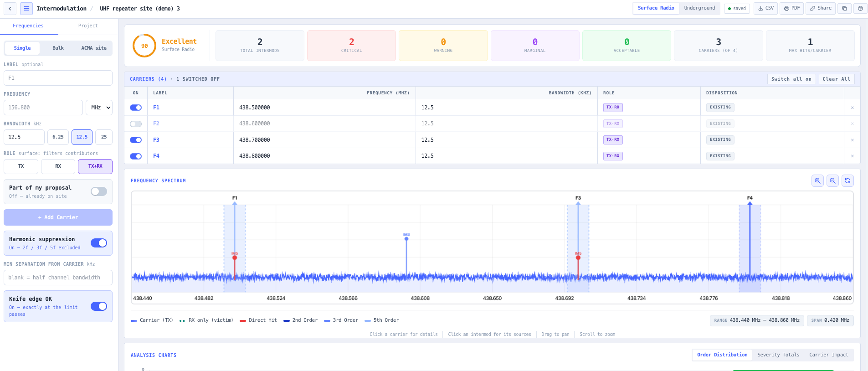Show the Carrier Impact chart

[829, 355]
